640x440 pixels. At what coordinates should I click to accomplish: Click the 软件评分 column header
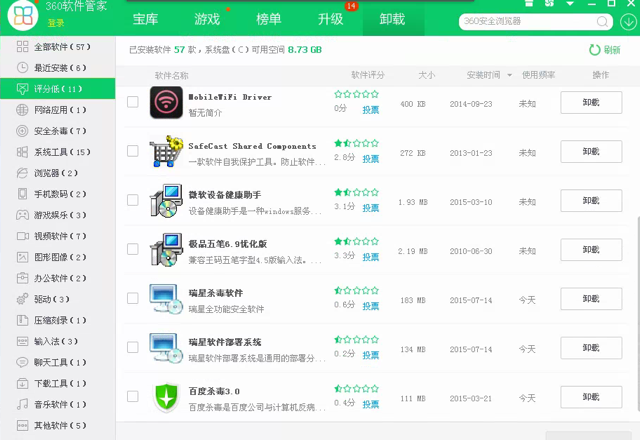click(x=368, y=75)
